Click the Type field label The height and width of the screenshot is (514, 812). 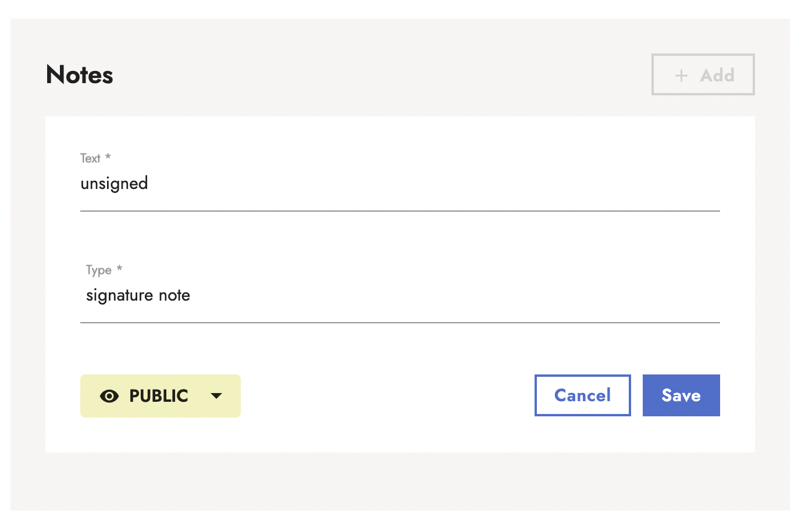point(98,270)
